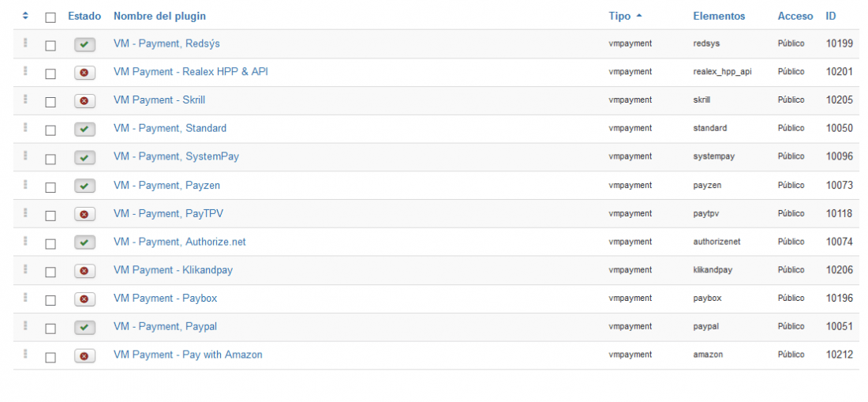Screen dimensions: 868x402
Task: Disable the VM - Payment, Standard status icon
Action: pos(84,129)
